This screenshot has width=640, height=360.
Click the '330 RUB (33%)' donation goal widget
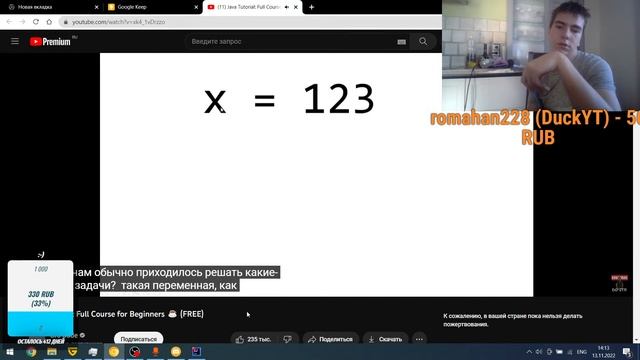point(40,298)
